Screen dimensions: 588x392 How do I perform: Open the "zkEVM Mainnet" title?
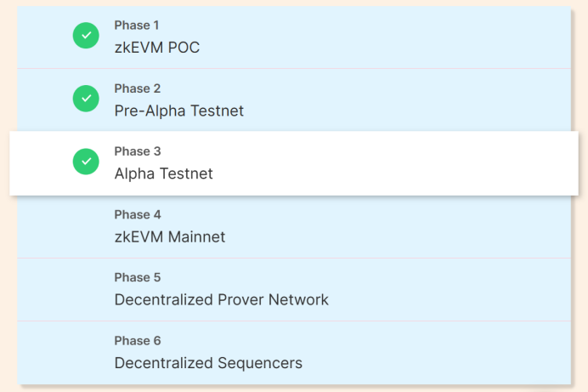tap(170, 236)
